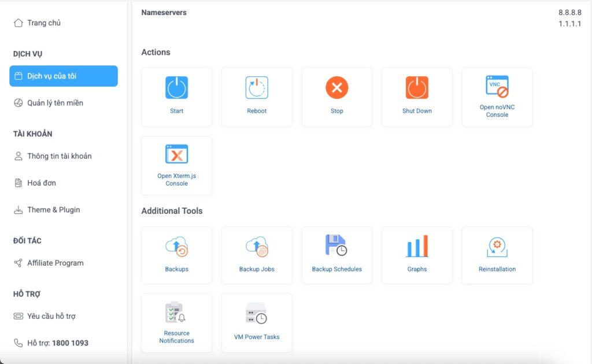Open Backup Schedules tool
The height and width of the screenshot is (364, 592).
[x=336, y=246]
